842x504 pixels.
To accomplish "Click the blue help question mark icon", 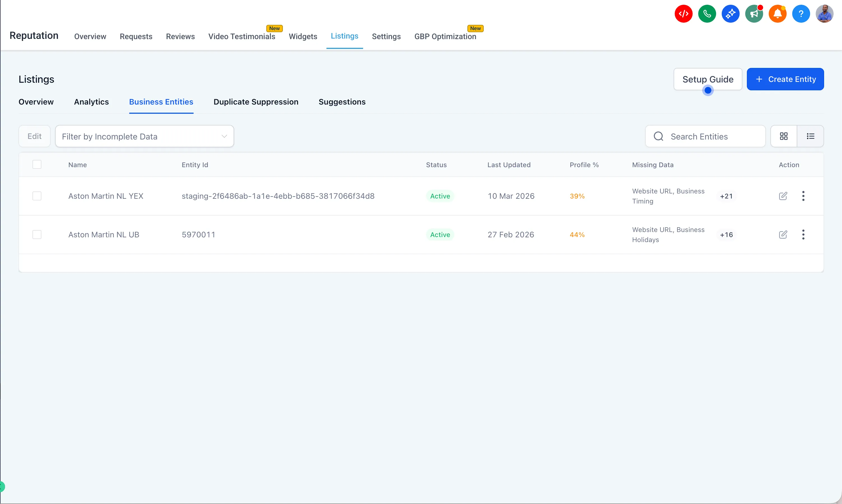I will tap(801, 14).
